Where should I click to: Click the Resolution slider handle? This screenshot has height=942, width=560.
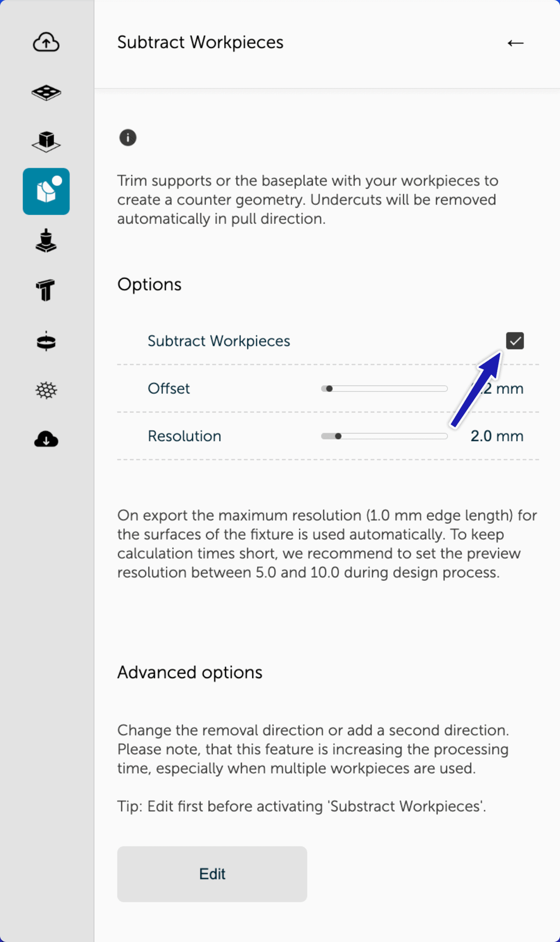tap(338, 436)
